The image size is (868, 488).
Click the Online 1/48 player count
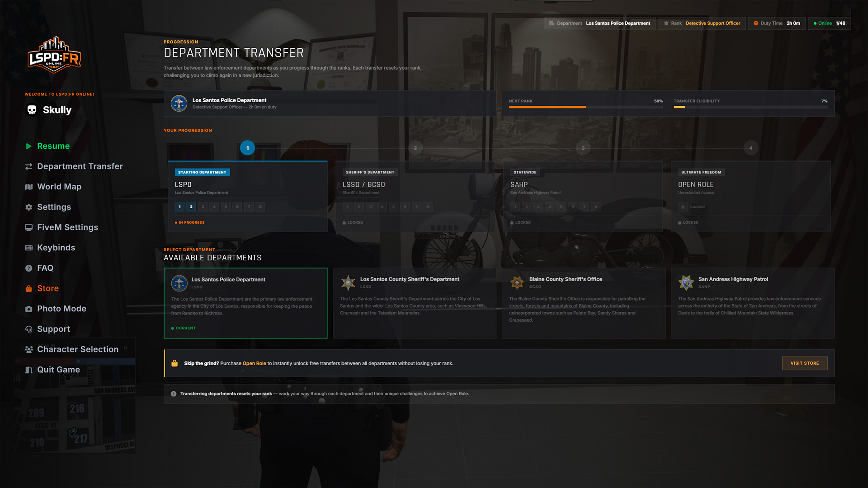pyautogui.click(x=830, y=23)
